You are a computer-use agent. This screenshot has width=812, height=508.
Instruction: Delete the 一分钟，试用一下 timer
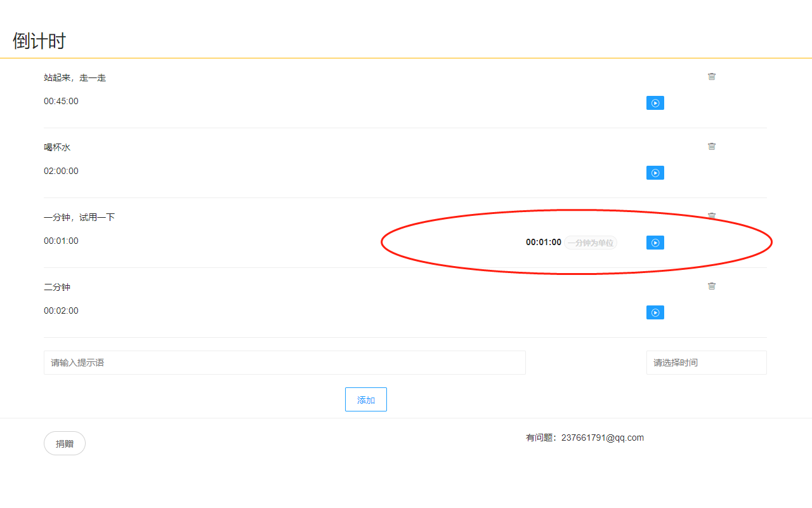[712, 216]
